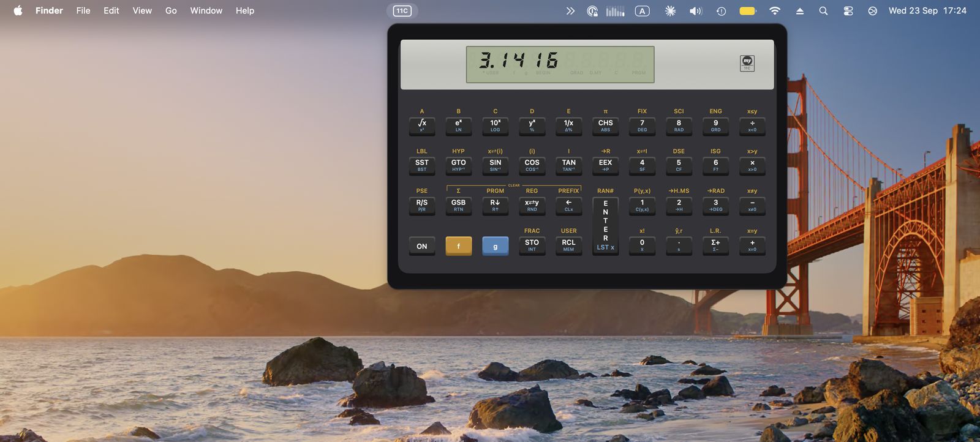Click the STO store key
The image size is (980, 442).
(x=532, y=245)
